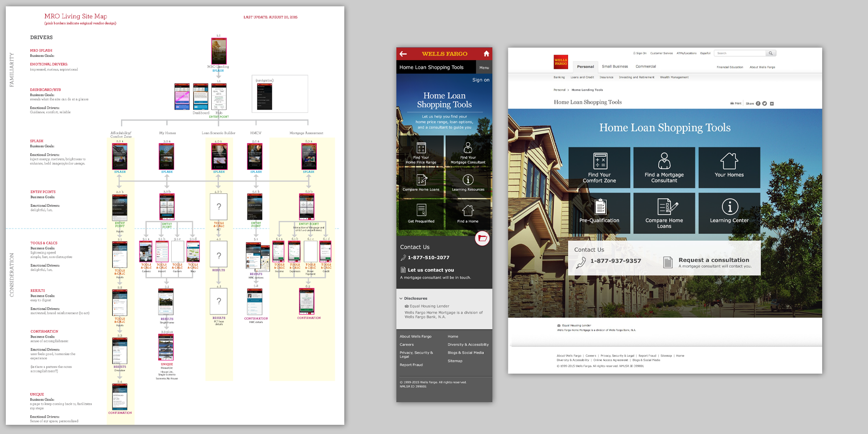Click into the desktop Search field

[740, 53]
